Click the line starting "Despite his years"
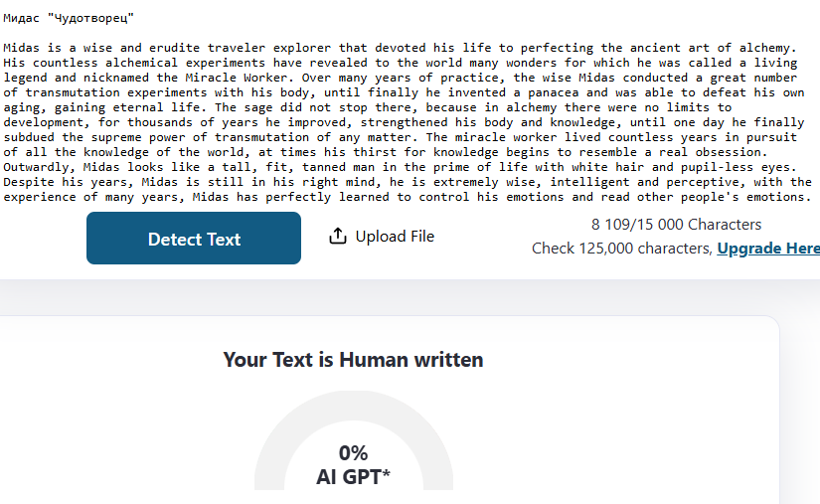The height and width of the screenshot is (504, 820). click(x=408, y=182)
